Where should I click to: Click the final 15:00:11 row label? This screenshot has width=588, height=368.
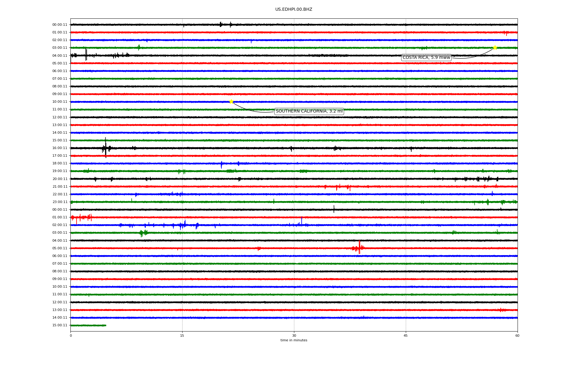pos(60,325)
